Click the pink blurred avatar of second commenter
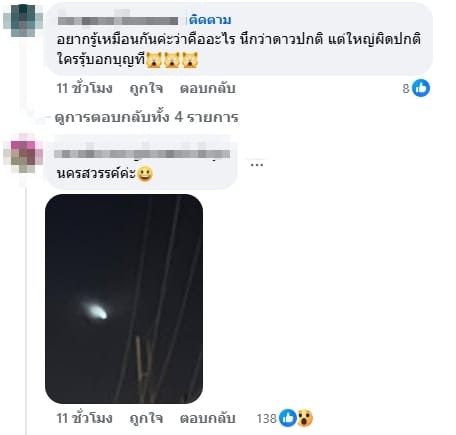456x435 pixels. (23, 153)
